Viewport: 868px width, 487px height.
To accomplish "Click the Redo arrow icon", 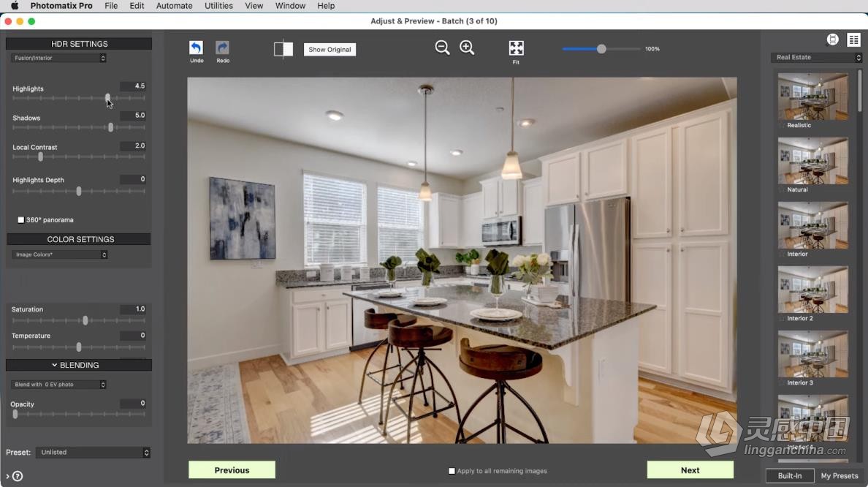I will click(x=223, y=48).
